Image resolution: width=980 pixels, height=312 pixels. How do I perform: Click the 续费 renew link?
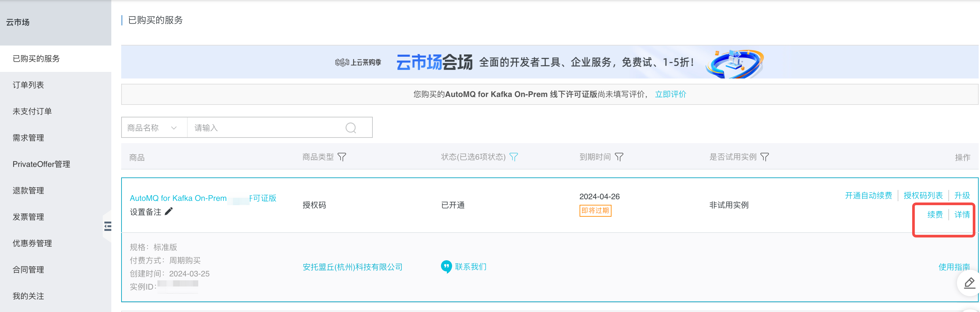935,214
